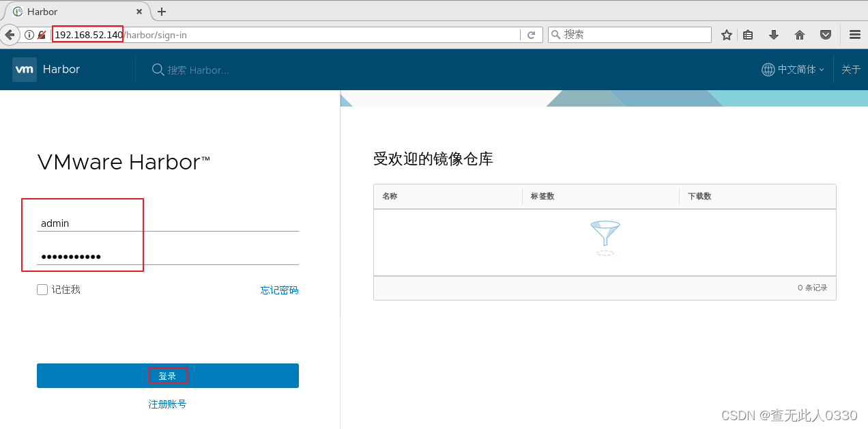Click the globe language icon
The height and width of the screenshot is (429, 868).
coord(768,70)
